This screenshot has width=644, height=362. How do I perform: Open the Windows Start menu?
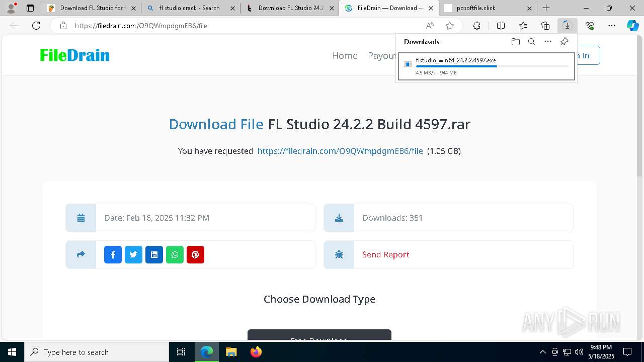pos(12,352)
